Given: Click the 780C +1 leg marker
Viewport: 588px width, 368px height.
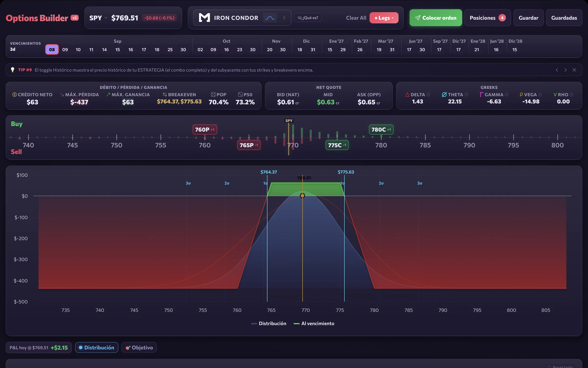Looking at the screenshot, I should coord(381,130).
